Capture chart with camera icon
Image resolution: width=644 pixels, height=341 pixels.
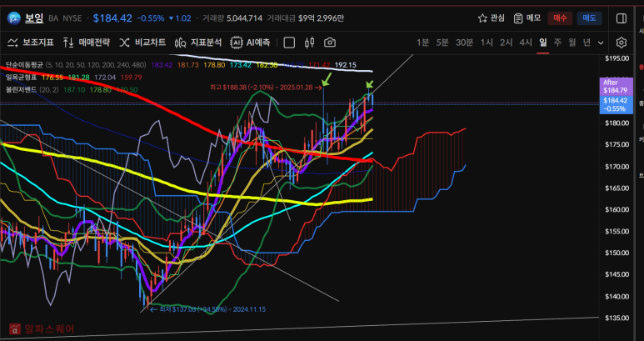tap(330, 43)
